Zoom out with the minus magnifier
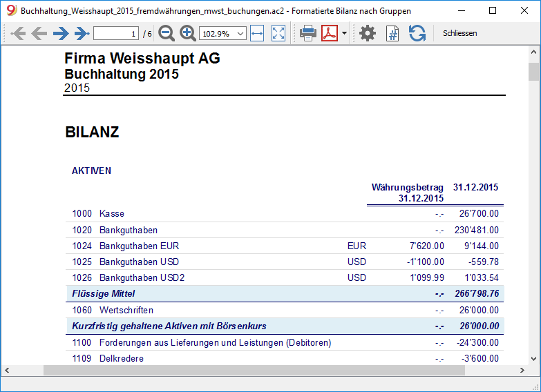 [167, 33]
